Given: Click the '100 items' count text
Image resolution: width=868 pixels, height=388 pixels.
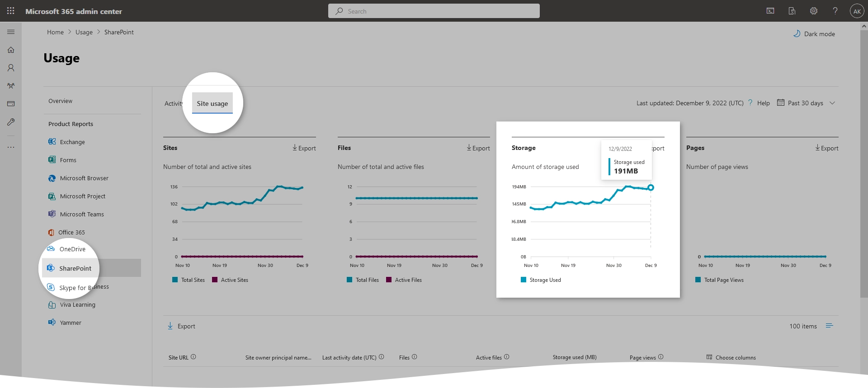Looking at the screenshot, I should point(803,326).
